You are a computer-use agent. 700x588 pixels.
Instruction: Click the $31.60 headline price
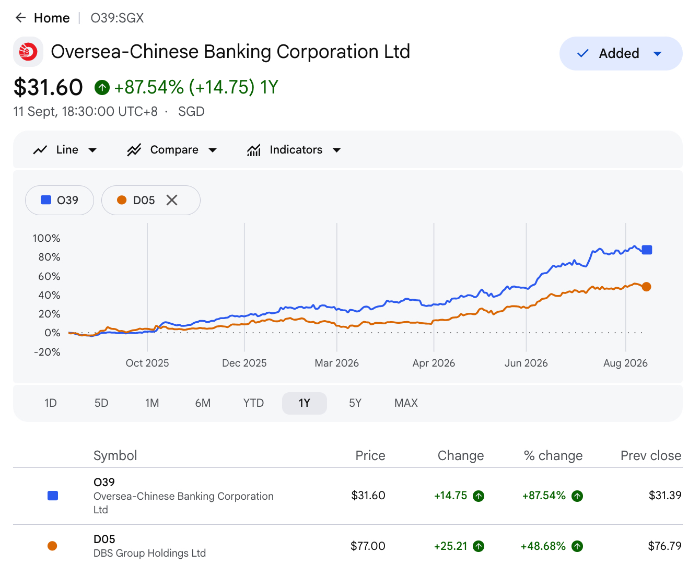[48, 87]
